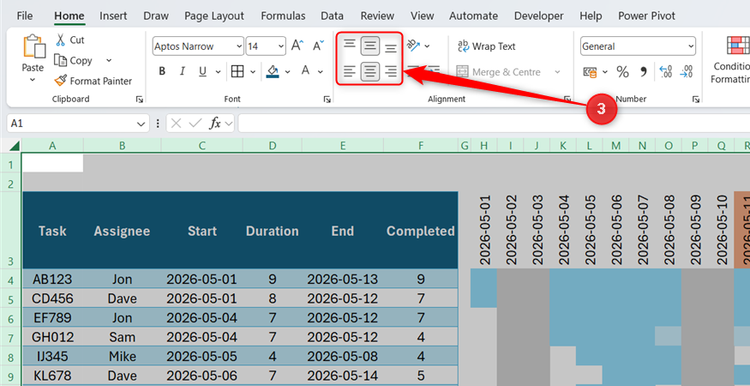The width and height of the screenshot is (750, 386).
Task: Select cell containing GH012
Action: coord(53,337)
